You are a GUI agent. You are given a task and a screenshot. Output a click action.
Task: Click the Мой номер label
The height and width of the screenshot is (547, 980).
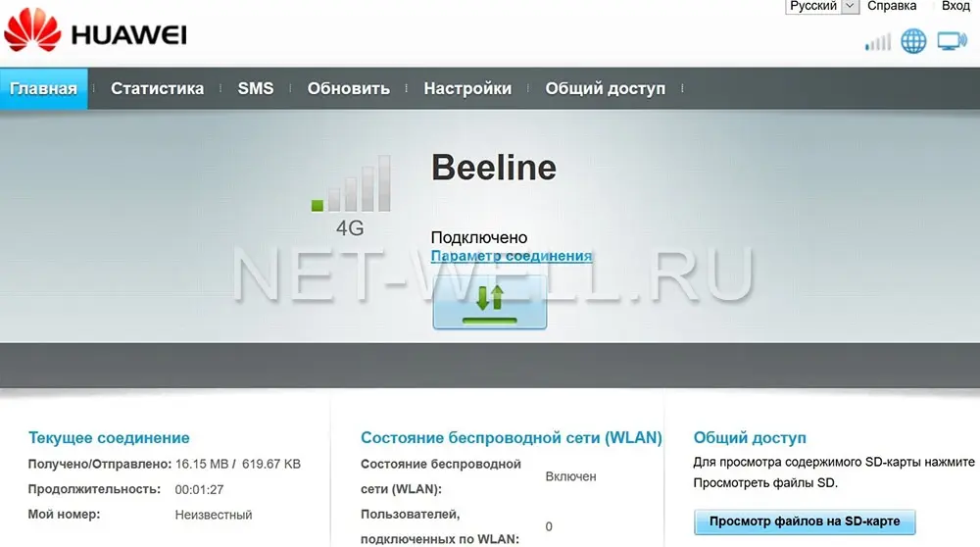(64, 515)
